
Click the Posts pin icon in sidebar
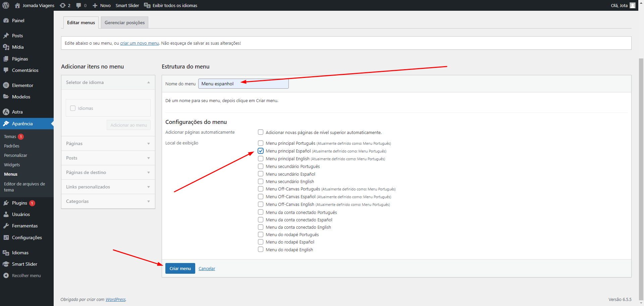pos(6,36)
